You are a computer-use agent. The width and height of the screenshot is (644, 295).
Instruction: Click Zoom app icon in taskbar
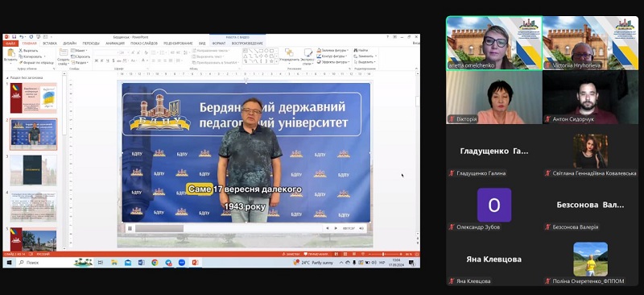click(182, 263)
